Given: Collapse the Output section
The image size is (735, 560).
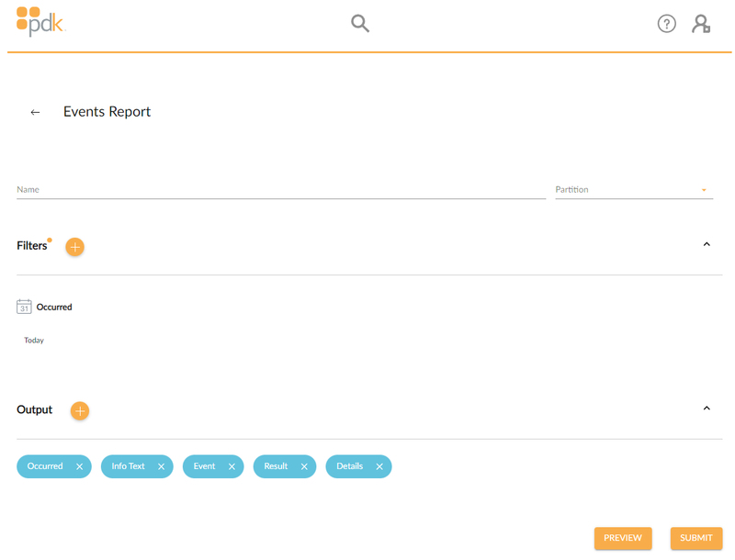Looking at the screenshot, I should coord(707,409).
